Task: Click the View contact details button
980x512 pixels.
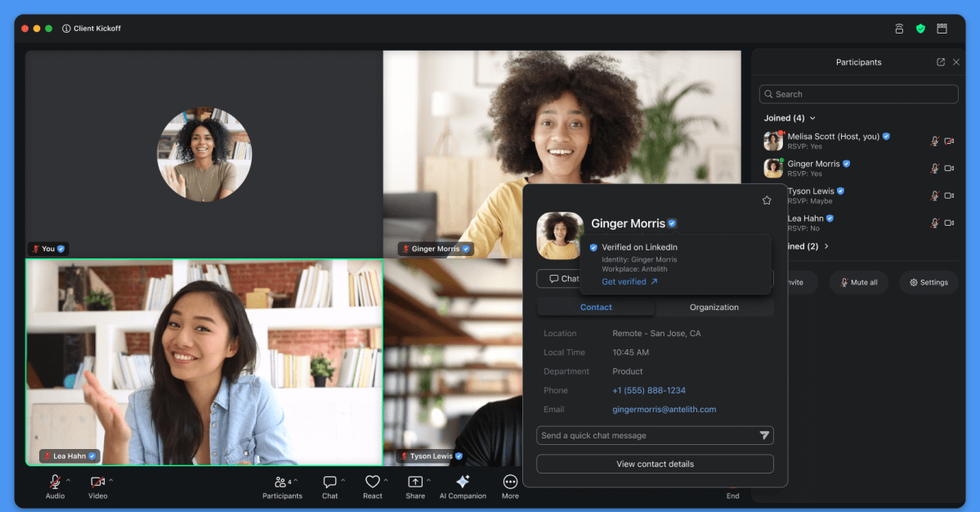Action: [655, 464]
